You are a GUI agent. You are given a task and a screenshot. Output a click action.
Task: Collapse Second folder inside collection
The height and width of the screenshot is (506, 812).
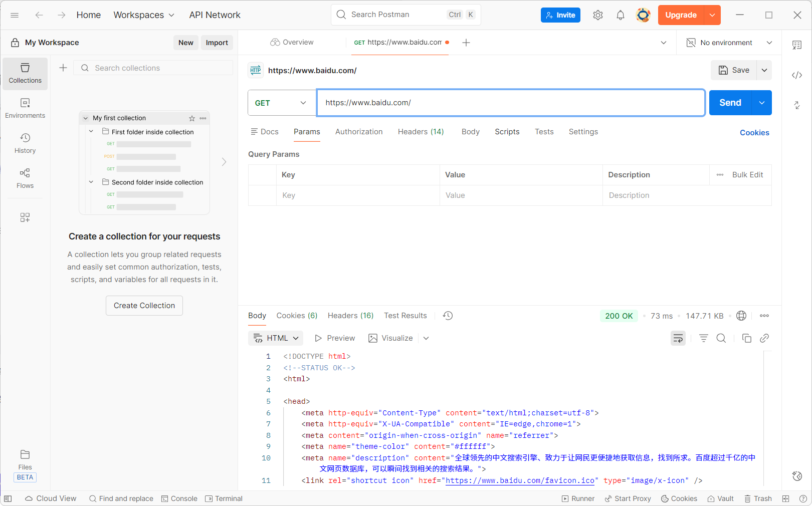click(x=91, y=182)
